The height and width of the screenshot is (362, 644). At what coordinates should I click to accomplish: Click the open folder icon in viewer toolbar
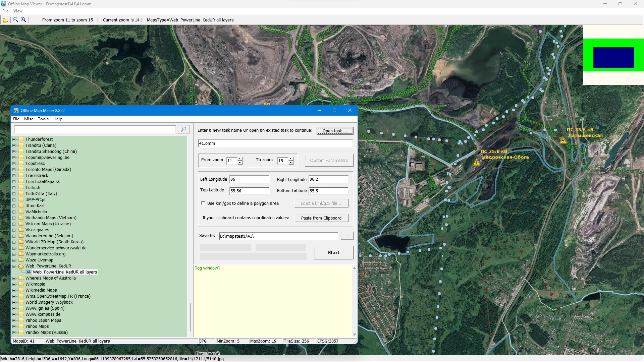pos(5,20)
